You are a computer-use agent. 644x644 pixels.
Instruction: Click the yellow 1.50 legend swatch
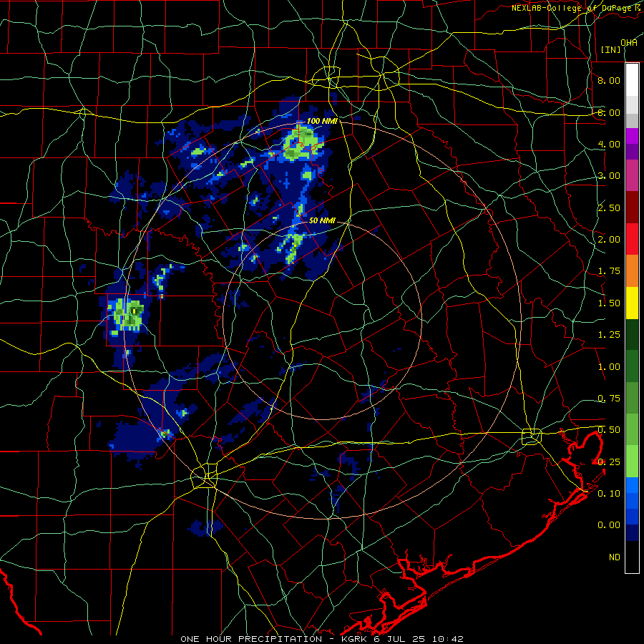coord(632,303)
